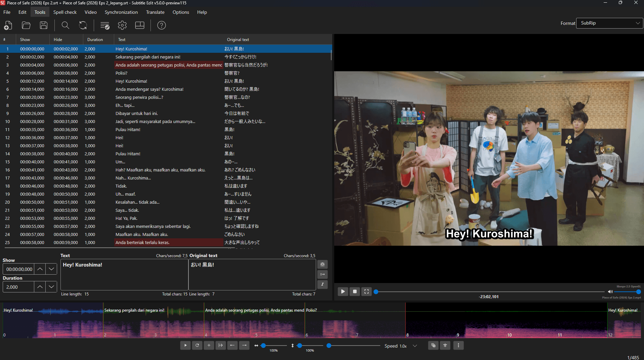Open Find with the magnifier icon

[x=66, y=25]
